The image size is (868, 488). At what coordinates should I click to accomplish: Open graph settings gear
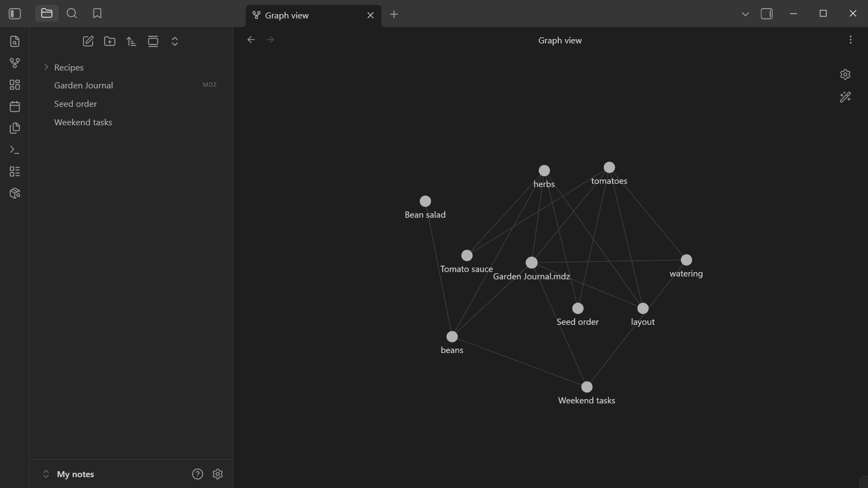(x=845, y=74)
